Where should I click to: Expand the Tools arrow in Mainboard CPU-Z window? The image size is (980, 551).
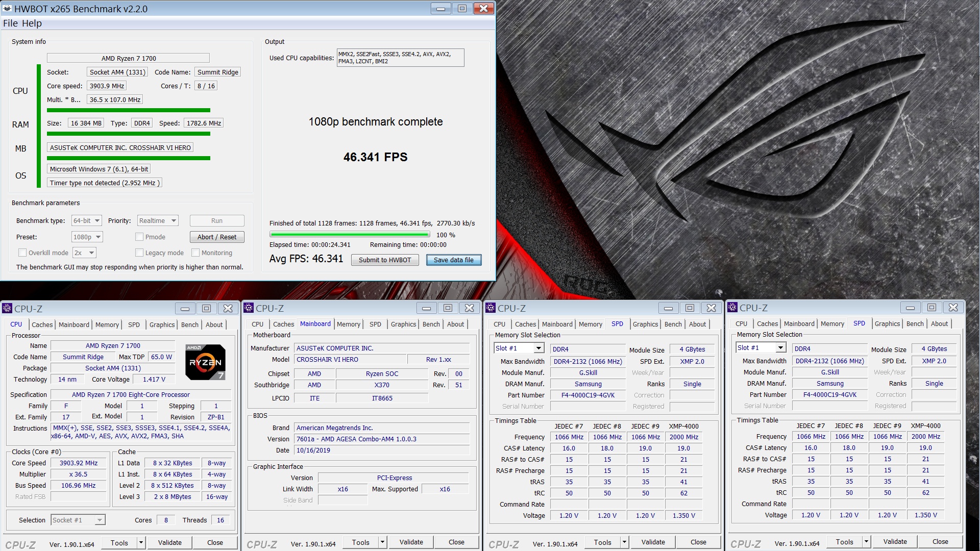383,543
